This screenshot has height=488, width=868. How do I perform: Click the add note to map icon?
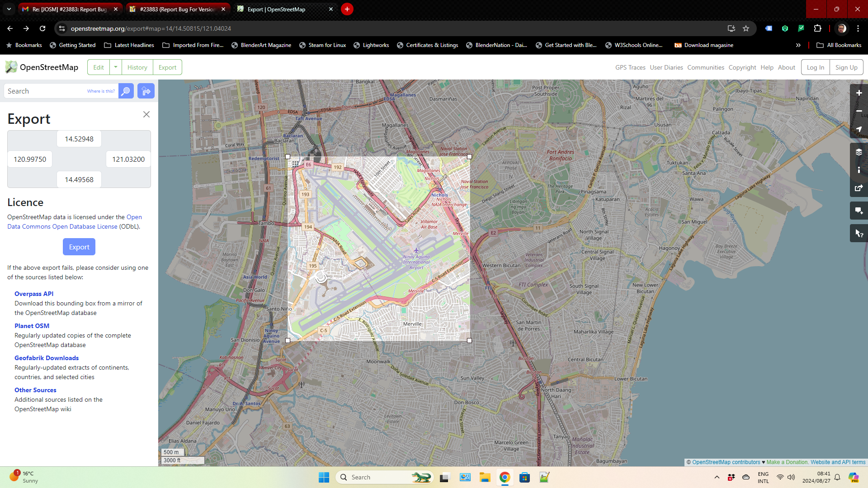pyautogui.click(x=859, y=211)
